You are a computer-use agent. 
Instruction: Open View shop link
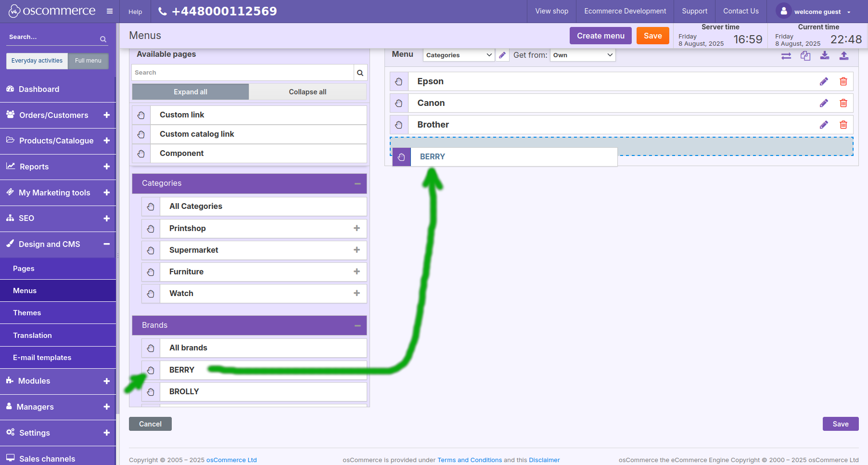(551, 11)
